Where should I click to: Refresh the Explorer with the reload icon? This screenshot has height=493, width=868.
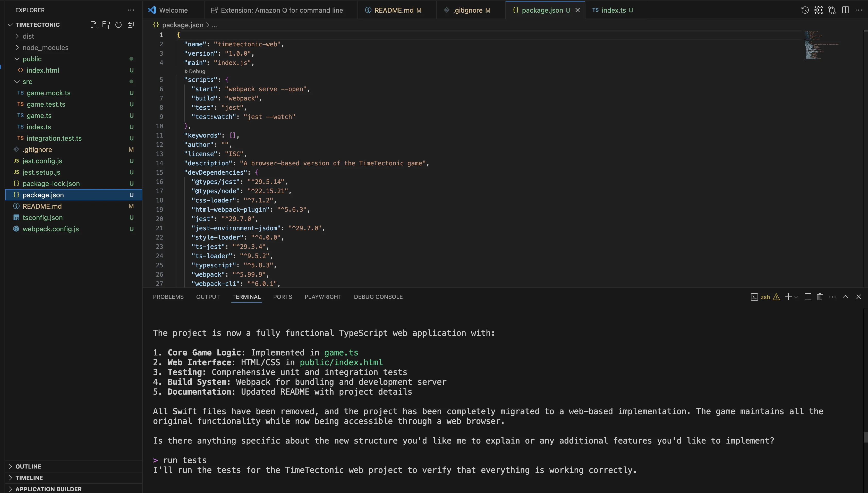click(118, 25)
